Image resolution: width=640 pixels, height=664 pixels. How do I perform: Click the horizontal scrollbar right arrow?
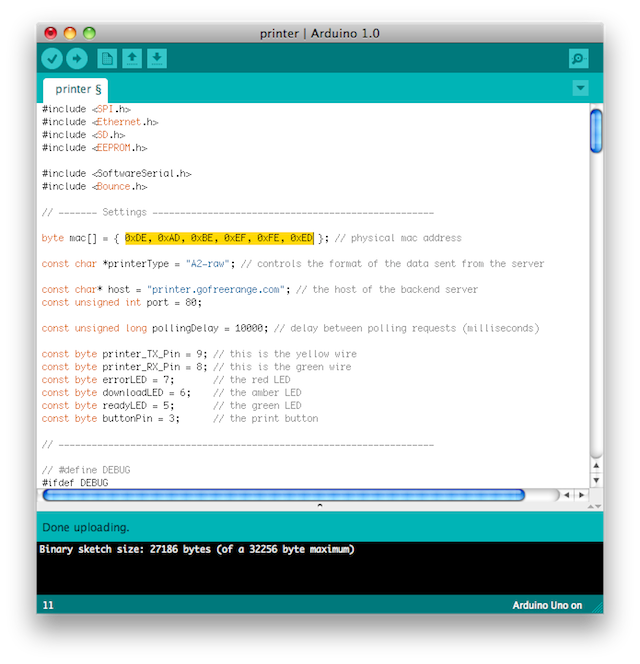pyautogui.click(x=581, y=495)
